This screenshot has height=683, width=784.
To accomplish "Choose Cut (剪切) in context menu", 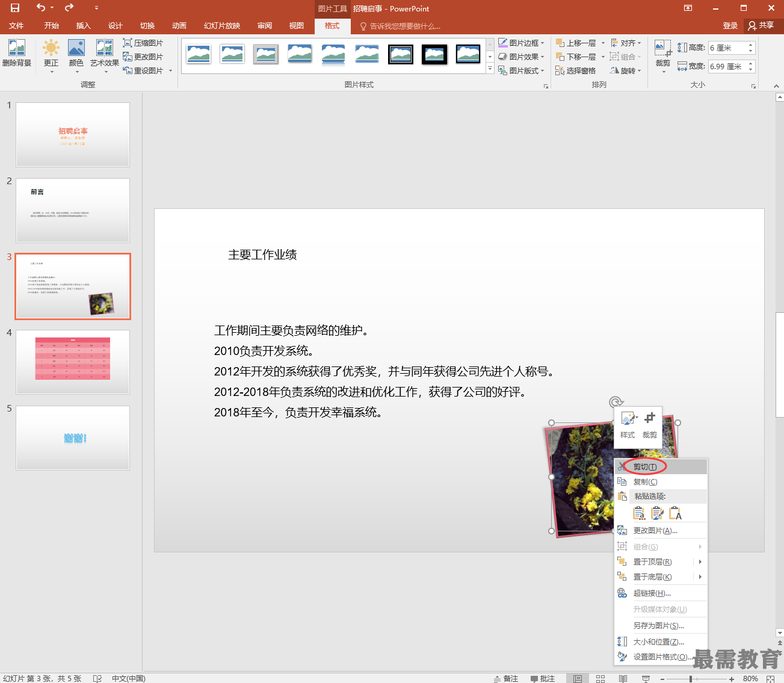I will pos(661,466).
